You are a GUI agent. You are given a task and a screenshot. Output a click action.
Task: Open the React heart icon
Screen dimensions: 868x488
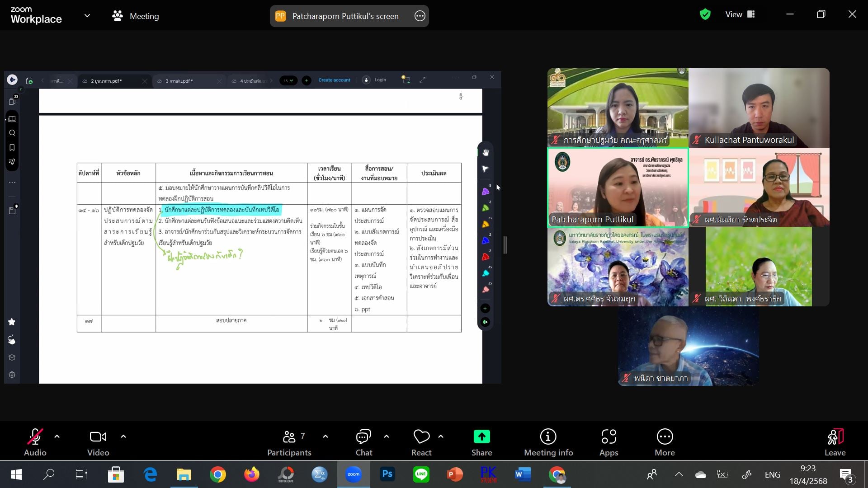[421, 442]
